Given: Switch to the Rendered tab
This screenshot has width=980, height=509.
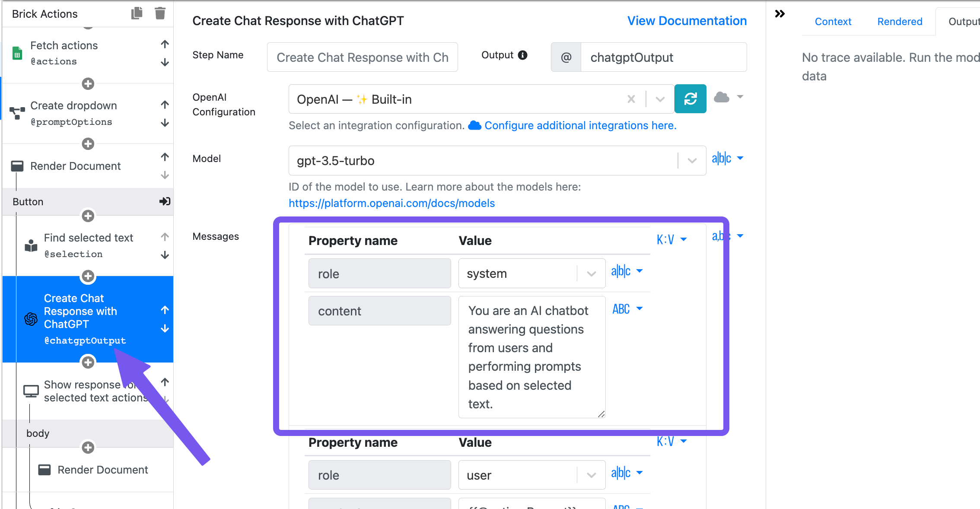Looking at the screenshot, I should 900,22.
